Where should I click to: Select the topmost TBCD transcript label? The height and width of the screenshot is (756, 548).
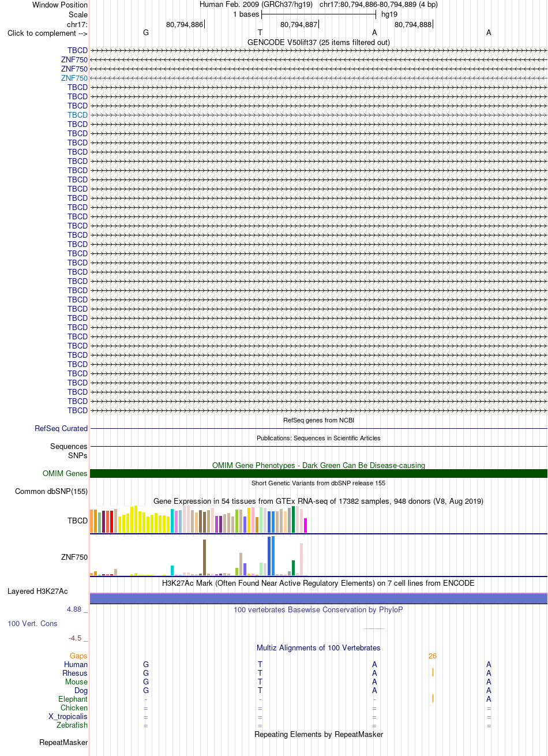77,50
